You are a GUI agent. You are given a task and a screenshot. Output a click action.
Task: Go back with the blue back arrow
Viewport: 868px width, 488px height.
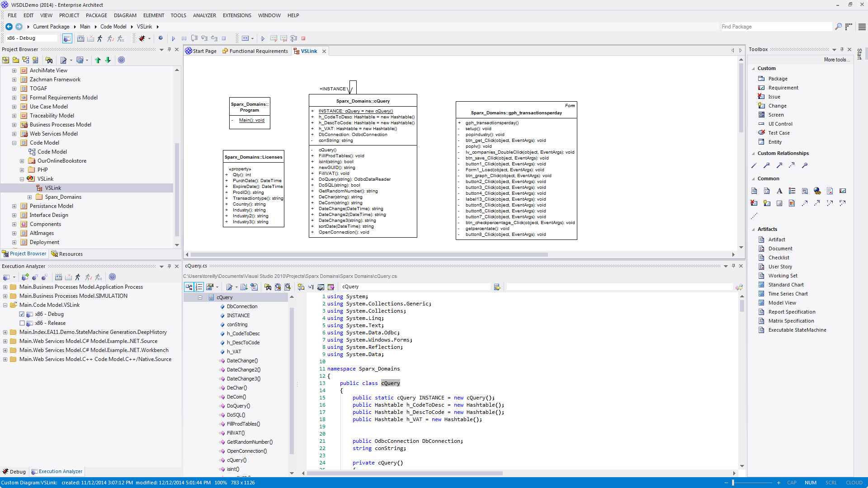pyautogui.click(x=9, y=27)
